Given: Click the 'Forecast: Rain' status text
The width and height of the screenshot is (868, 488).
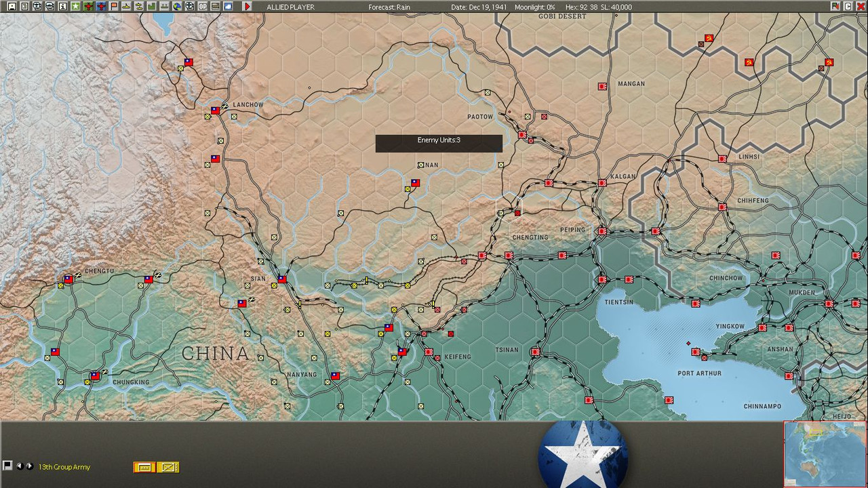Looking at the screenshot, I should click(x=389, y=7).
